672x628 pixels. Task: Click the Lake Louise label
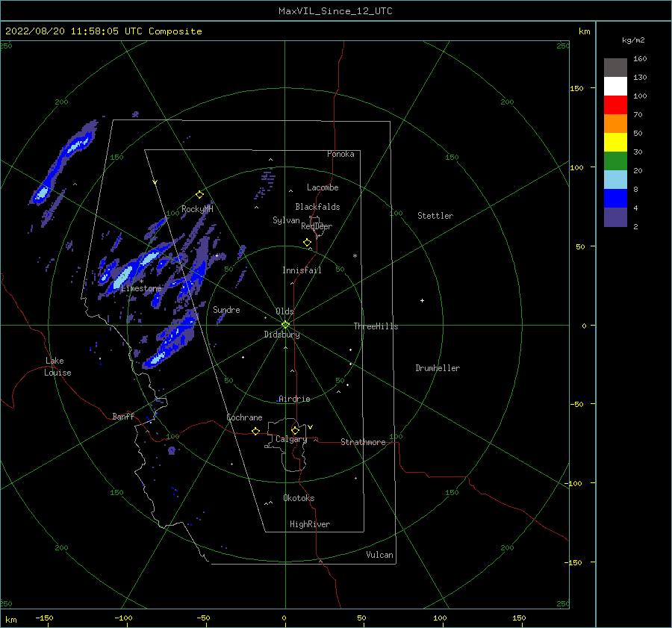click(x=57, y=367)
